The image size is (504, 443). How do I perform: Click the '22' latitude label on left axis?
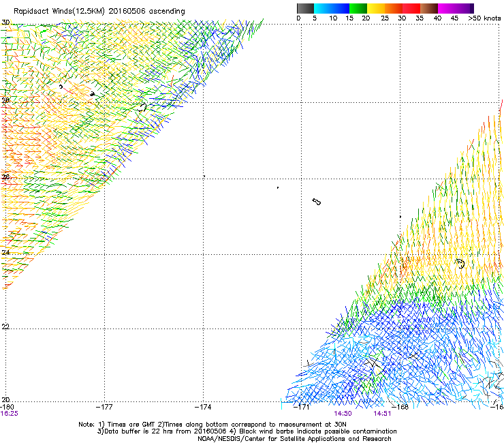[x=5, y=326]
